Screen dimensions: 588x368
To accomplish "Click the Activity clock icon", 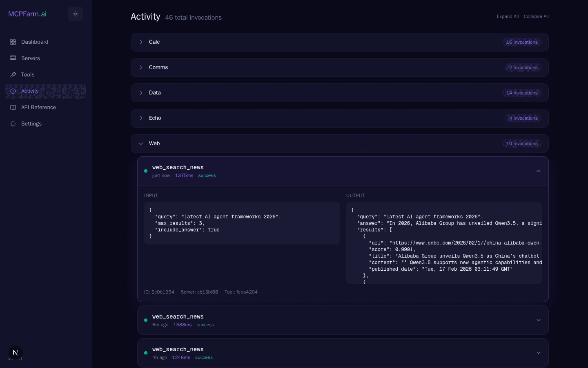I will [13, 91].
